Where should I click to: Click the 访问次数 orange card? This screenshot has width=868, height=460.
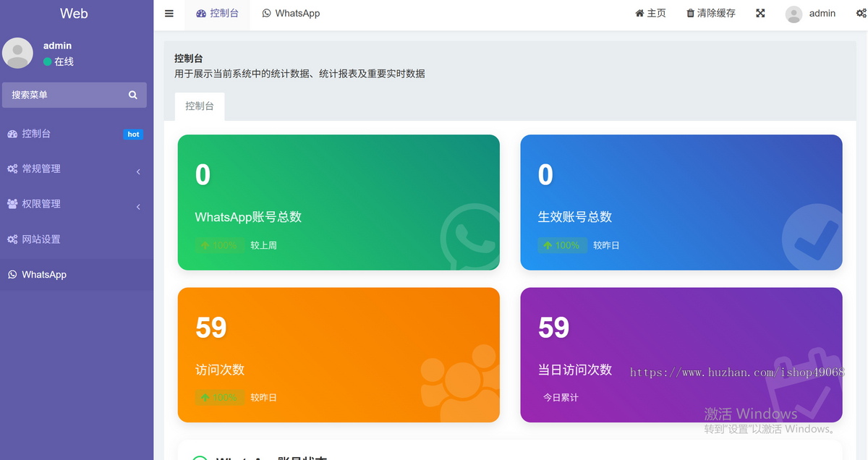339,355
